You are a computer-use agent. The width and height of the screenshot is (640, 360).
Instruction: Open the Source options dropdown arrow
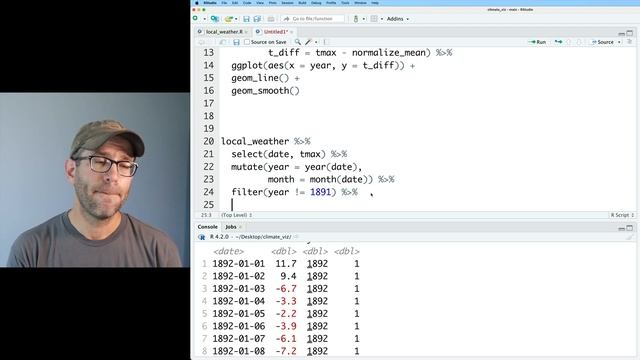click(619, 42)
